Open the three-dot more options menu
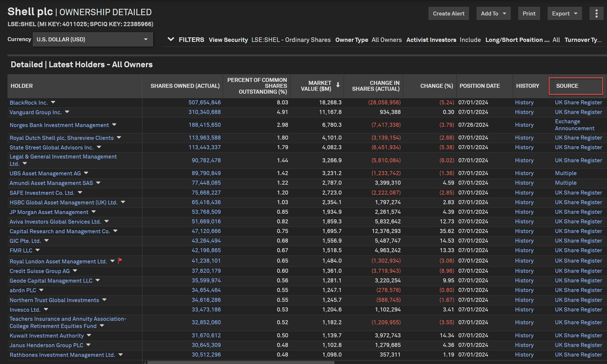This screenshot has width=607, height=364. (596, 13)
